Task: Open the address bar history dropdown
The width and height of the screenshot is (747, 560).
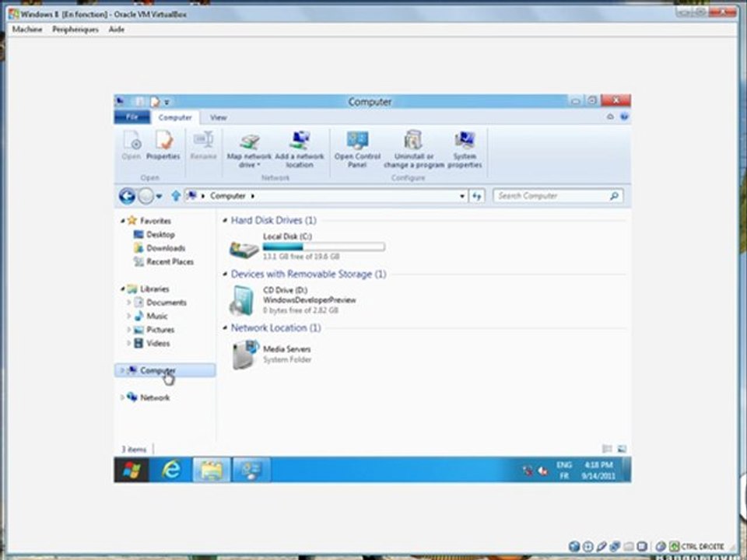Action: click(461, 196)
